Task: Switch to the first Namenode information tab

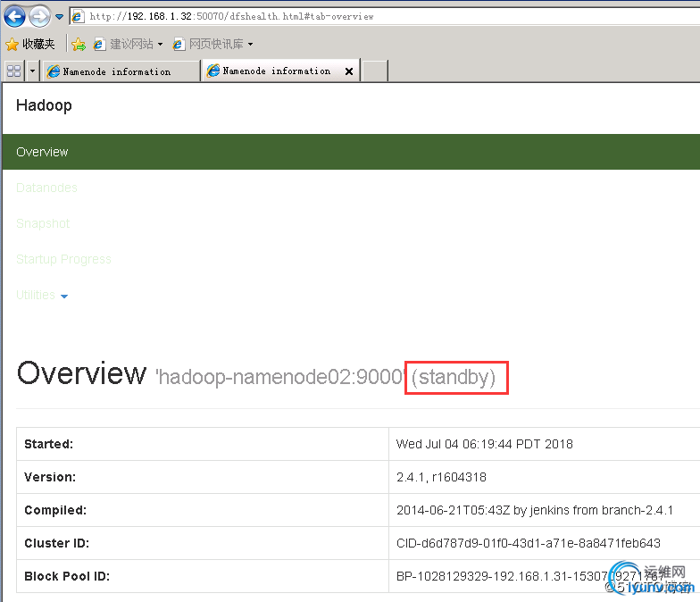Action: pos(121,71)
